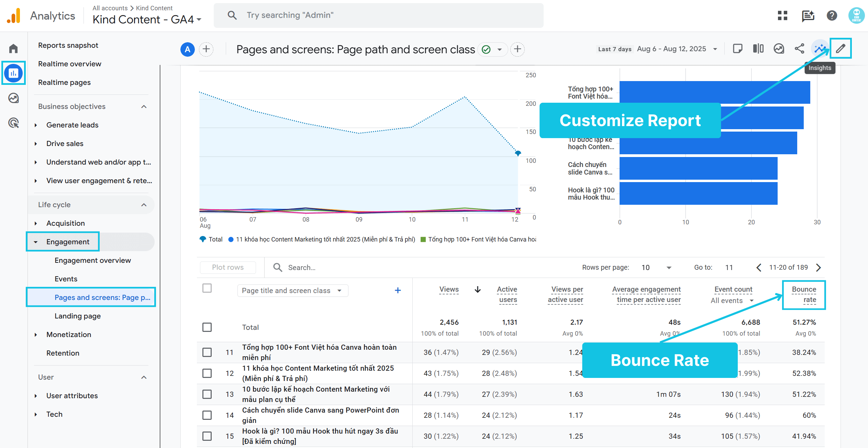Click the edit pencil to customize the report
The height and width of the screenshot is (448, 868).
click(841, 48)
